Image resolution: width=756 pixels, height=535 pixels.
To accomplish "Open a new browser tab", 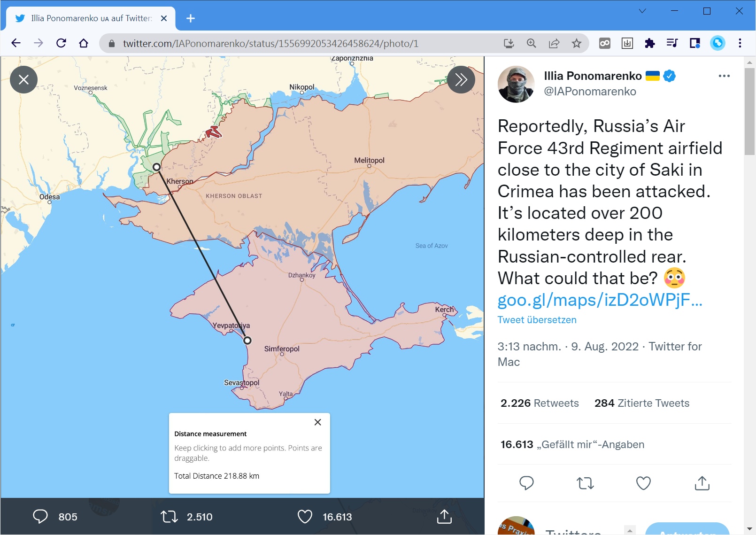I will tap(190, 18).
